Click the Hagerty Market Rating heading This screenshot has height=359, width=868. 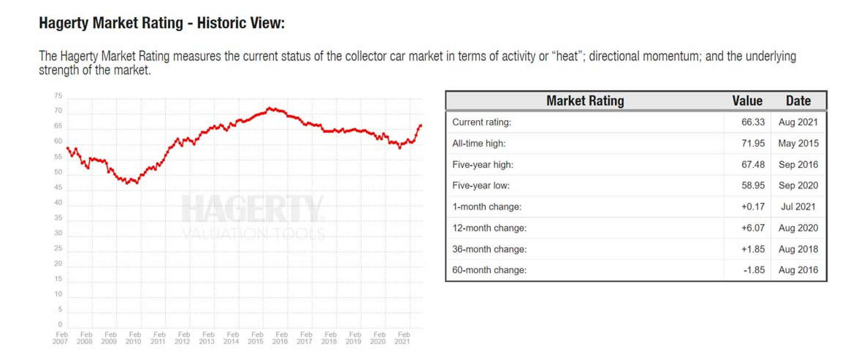point(162,23)
